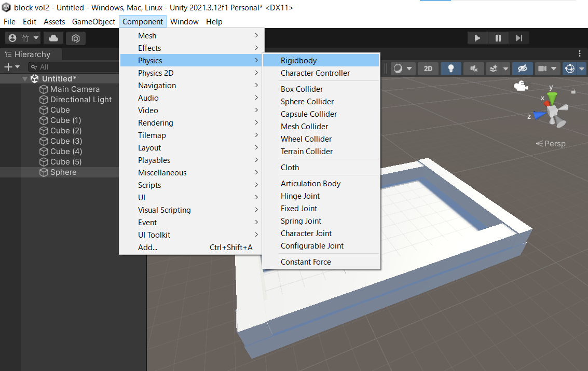Open account dropdown arrow in toolbar
Screen dimensions: 588x371
click(x=36, y=38)
